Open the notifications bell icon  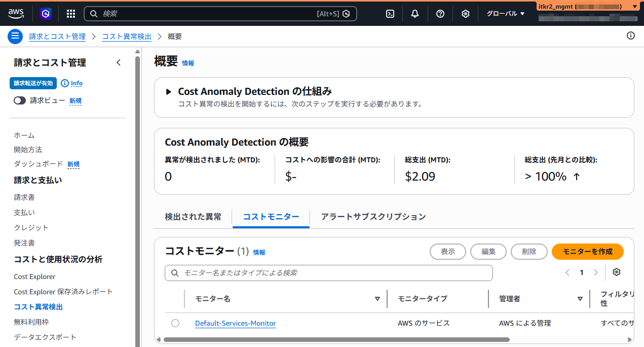tap(415, 14)
